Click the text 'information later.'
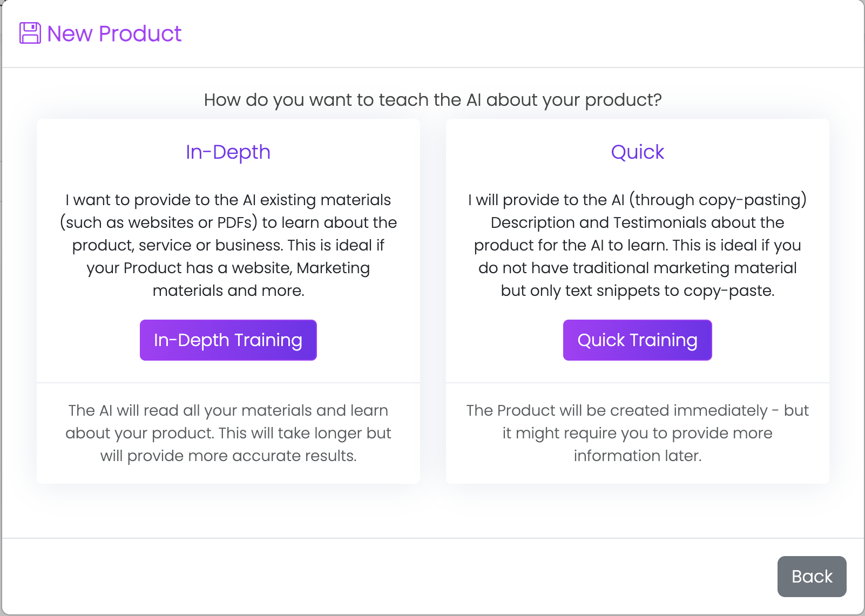 [638, 456]
